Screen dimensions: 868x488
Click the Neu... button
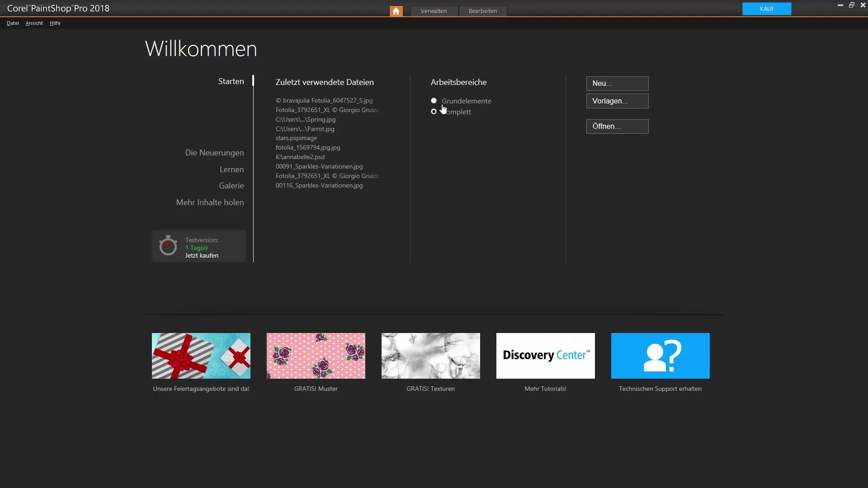(x=617, y=84)
